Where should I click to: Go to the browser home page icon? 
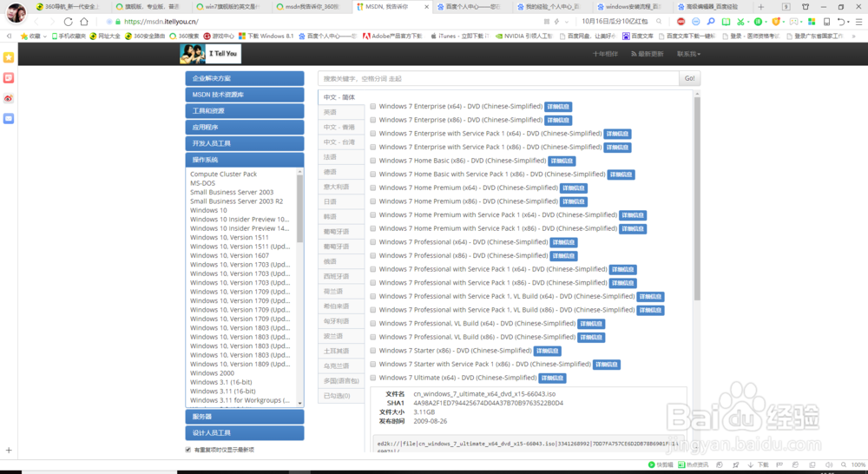(x=84, y=22)
